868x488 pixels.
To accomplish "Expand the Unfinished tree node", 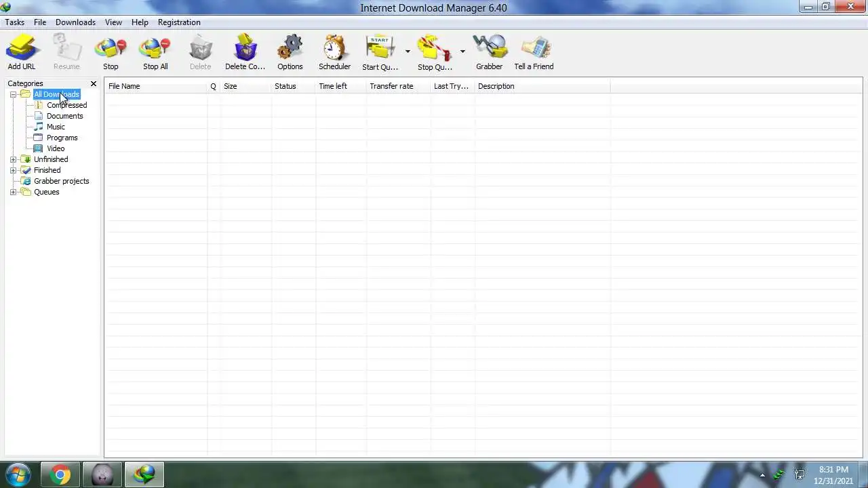I will point(13,159).
